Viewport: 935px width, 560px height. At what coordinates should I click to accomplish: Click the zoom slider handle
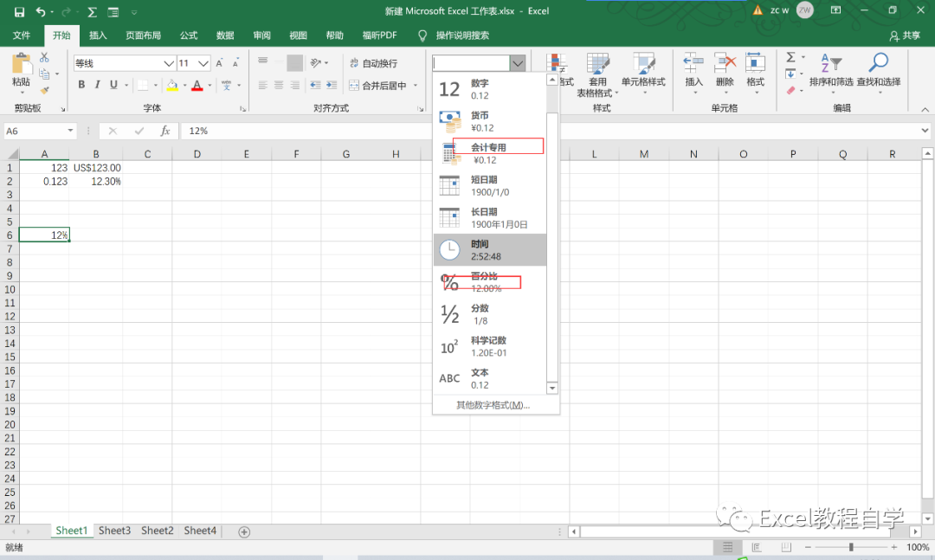(x=851, y=547)
